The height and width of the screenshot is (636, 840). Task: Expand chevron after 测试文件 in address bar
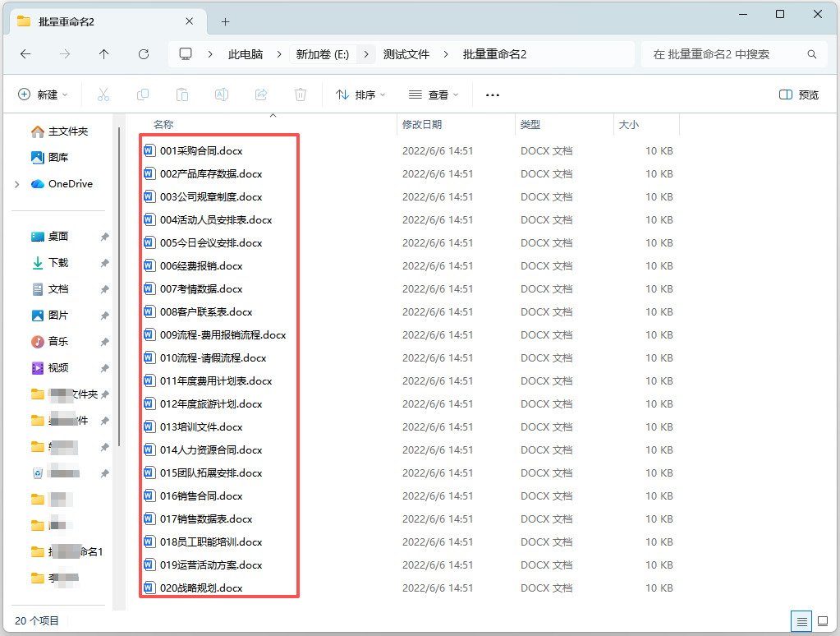point(446,54)
